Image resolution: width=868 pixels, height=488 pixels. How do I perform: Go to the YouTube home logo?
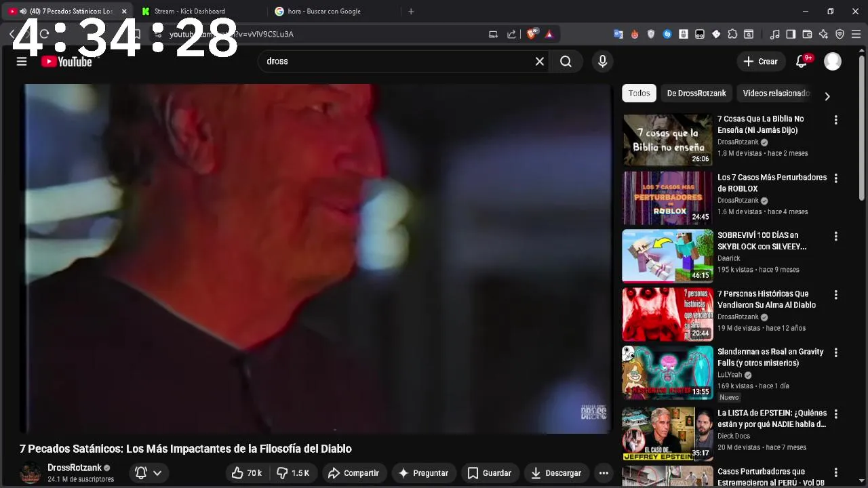point(66,62)
